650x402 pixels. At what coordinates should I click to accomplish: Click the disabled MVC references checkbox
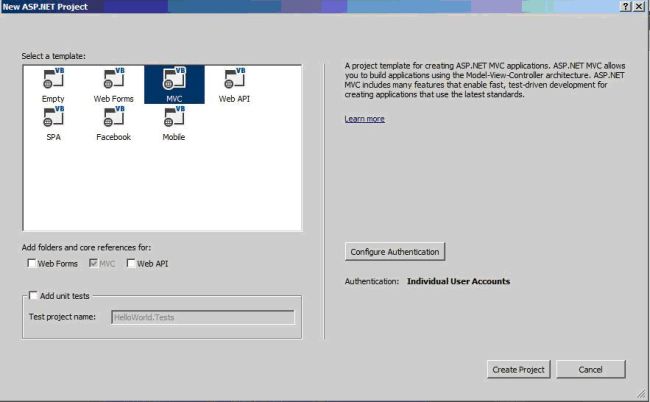tap(93, 263)
